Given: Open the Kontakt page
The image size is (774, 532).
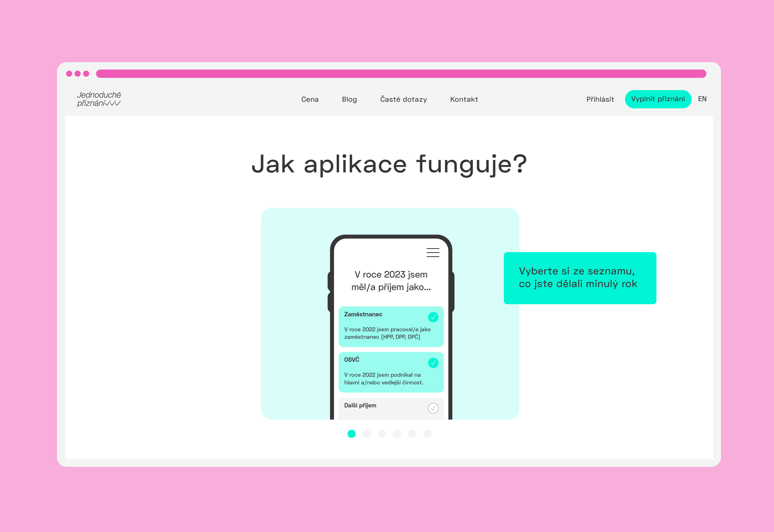Looking at the screenshot, I should click(464, 99).
